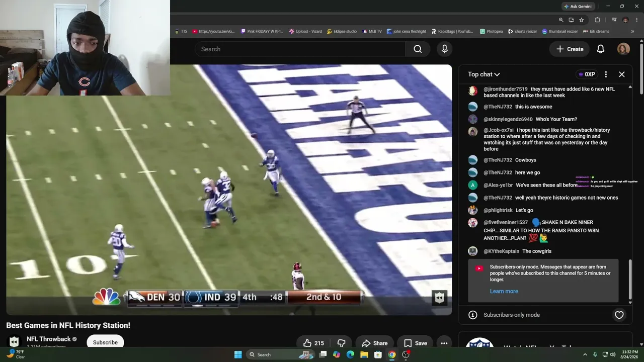Screen dimensions: 644x362
Task: Open the MLB TV bookmark
Action: tap(372, 31)
